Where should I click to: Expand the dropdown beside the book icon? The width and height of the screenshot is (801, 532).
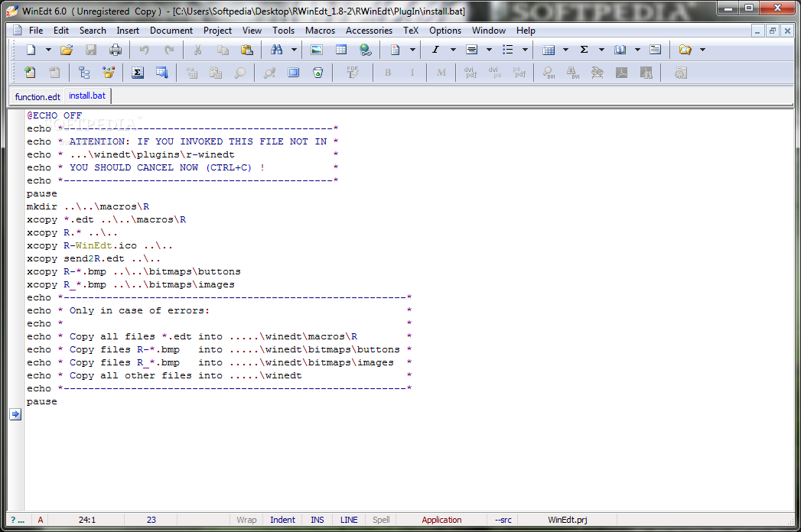coord(637,50)
